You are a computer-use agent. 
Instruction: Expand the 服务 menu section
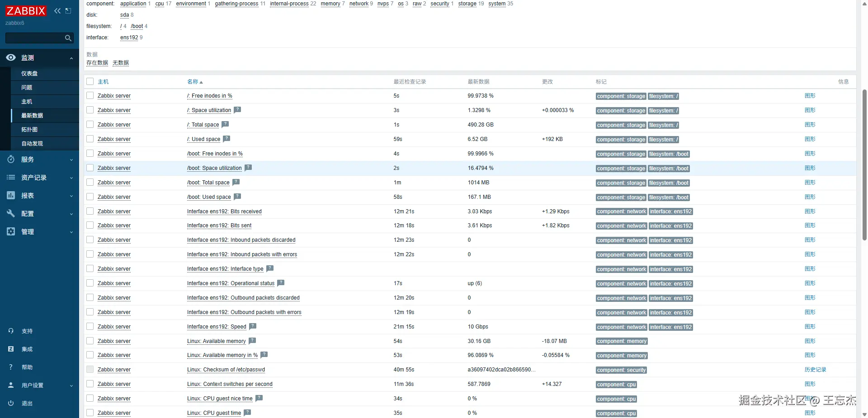[x=71, y=160]
